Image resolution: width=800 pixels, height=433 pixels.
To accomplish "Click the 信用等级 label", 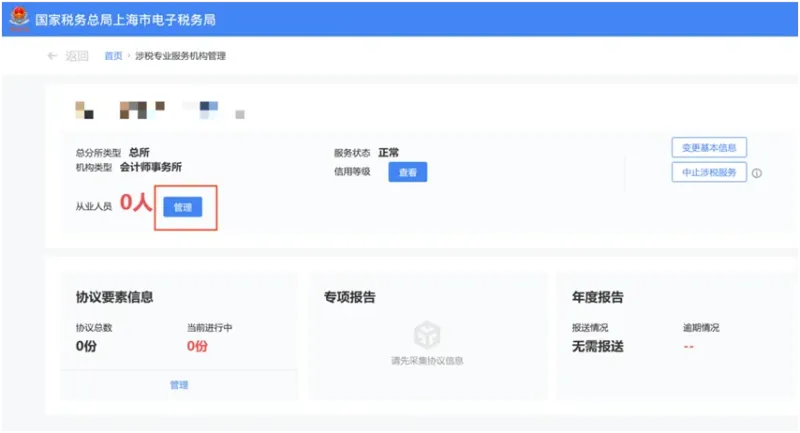I will coord(352,172).
